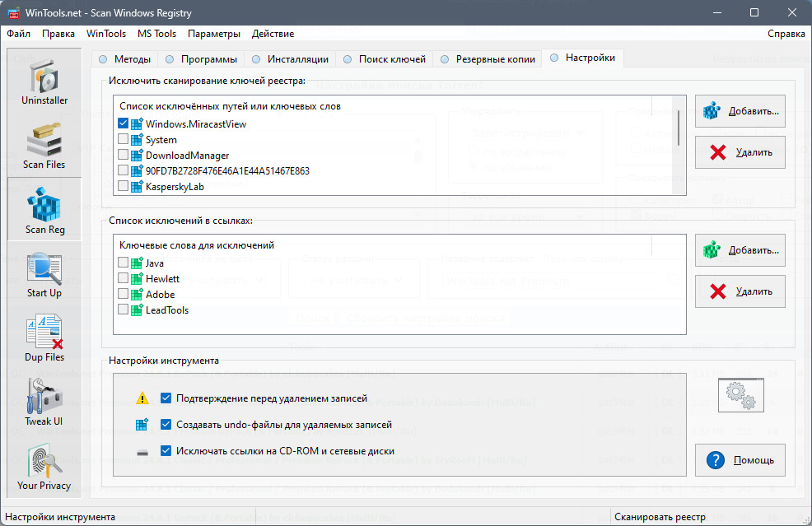Toggle Подтверждение перед удалением записей
Screen dimensions: 812x526
point(166,398)
